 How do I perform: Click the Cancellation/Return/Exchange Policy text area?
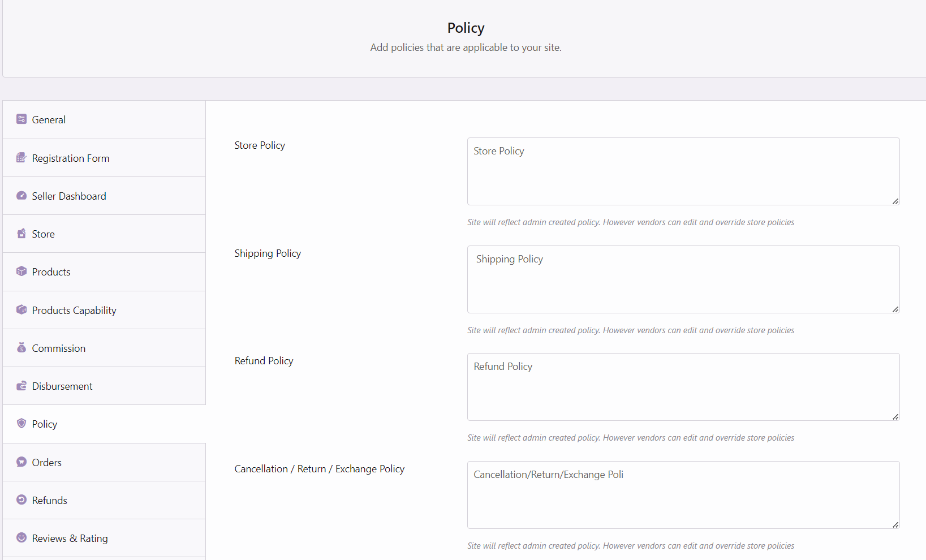pyautogui.click(x=683, y=495)
